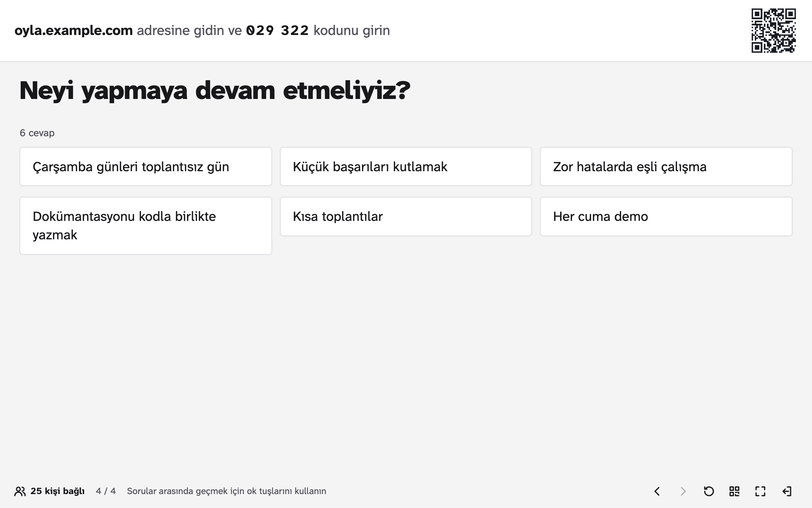Viewport: 812px width, 508px height.
Task: Click the join code 029 322
Action: pyautogui.click(x=277, y=30)
